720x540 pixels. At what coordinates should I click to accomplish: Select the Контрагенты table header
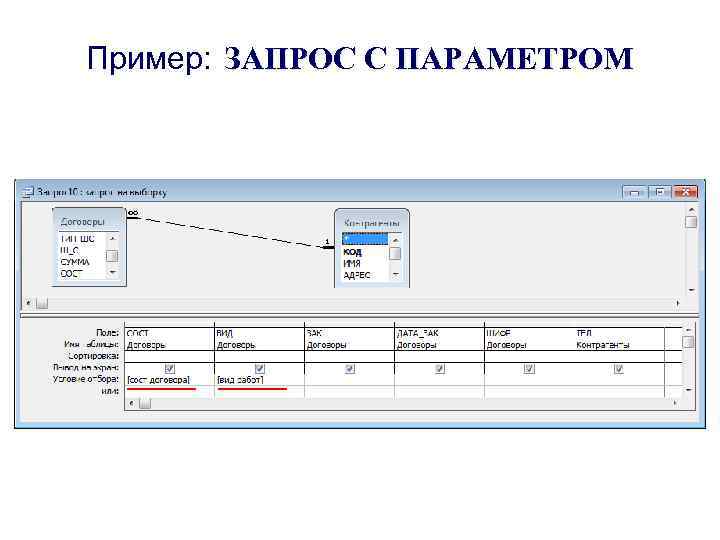pyautogui.click(x=372, y=223)
